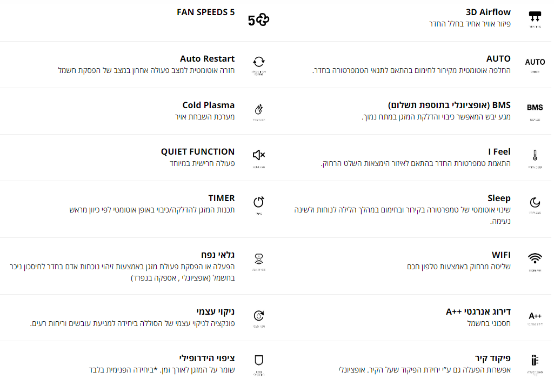Click the WIFI signal icon
This screenshot has width=554, height=392.
tap(535, 258)
